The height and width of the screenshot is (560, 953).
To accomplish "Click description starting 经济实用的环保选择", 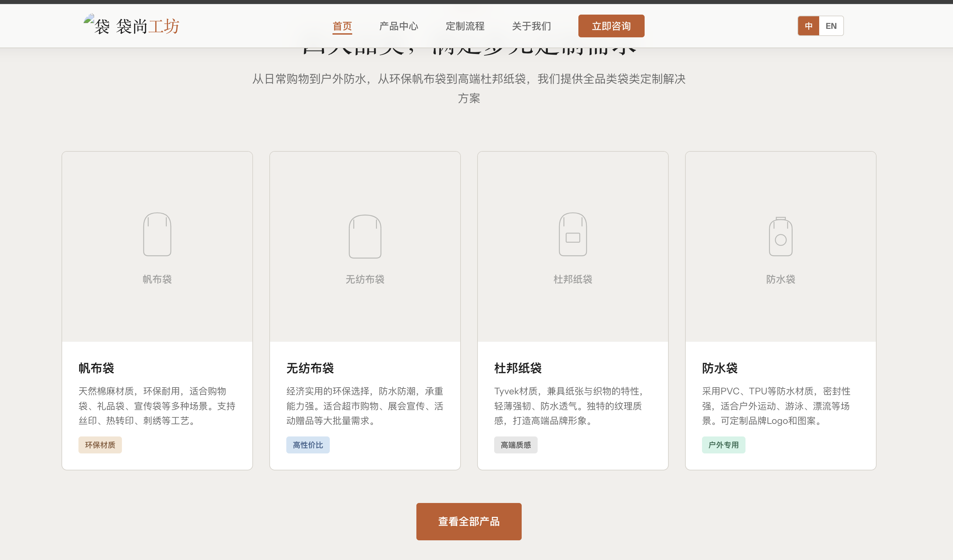I will (365, 406).
